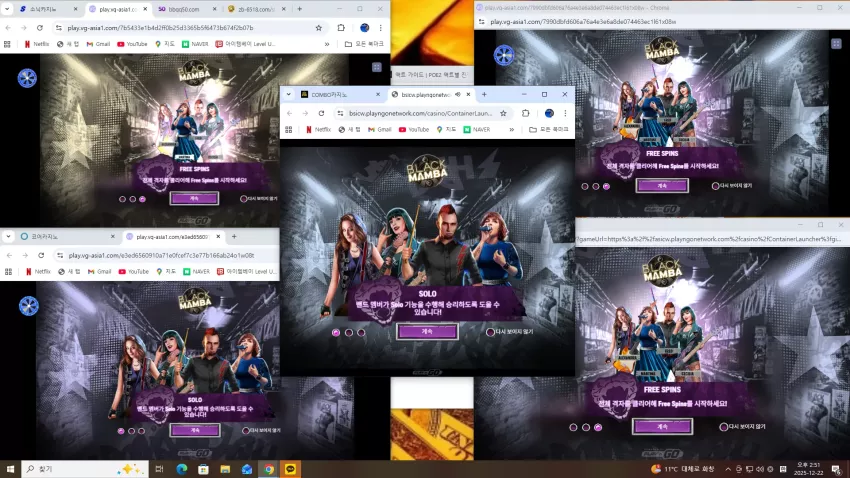Viewport: 850px width, 478px height.
Task: Bookmark the page via star in middle window
Action: tap(503, 113)
